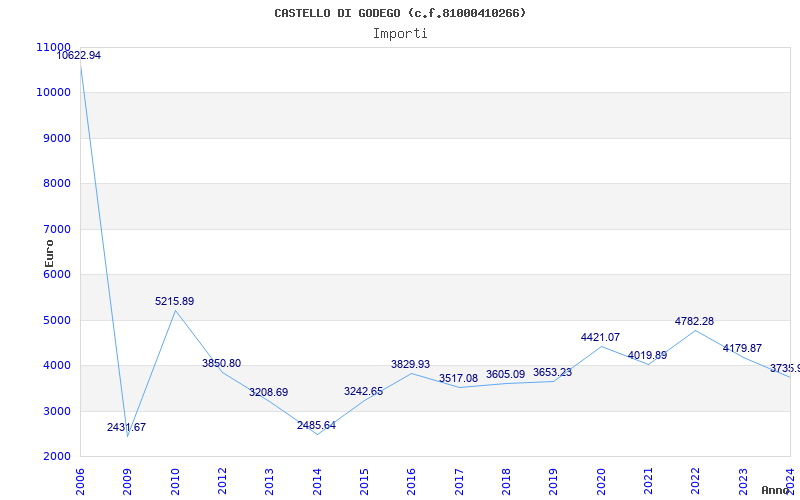Select data label 3605.09
800x500 pixels.
(x=505, y=374)
